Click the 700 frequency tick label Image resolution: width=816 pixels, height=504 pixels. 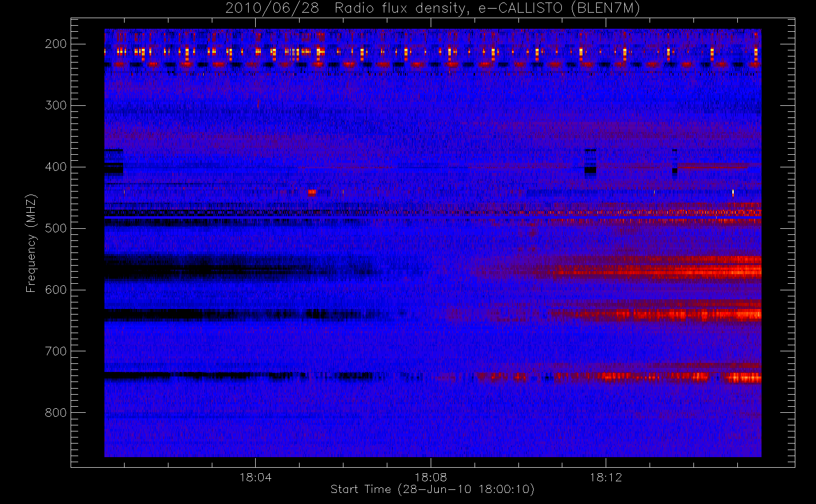tap(55, 351)
